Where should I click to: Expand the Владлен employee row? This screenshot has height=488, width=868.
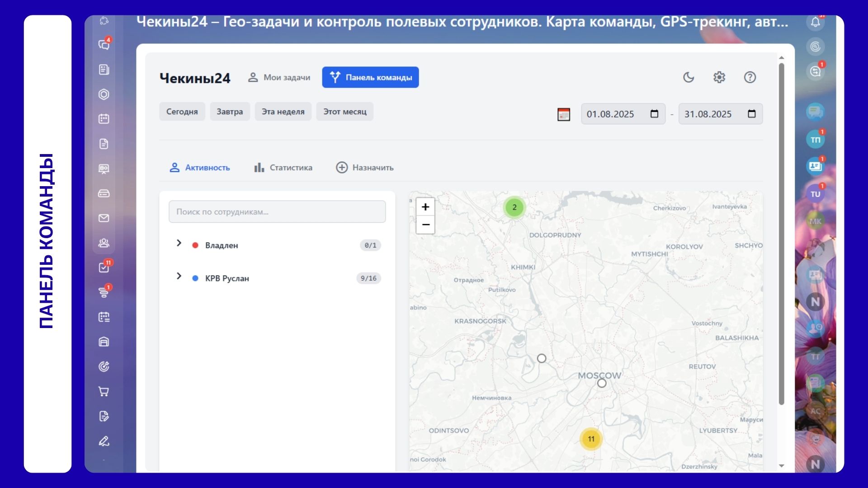coord(179,243)
